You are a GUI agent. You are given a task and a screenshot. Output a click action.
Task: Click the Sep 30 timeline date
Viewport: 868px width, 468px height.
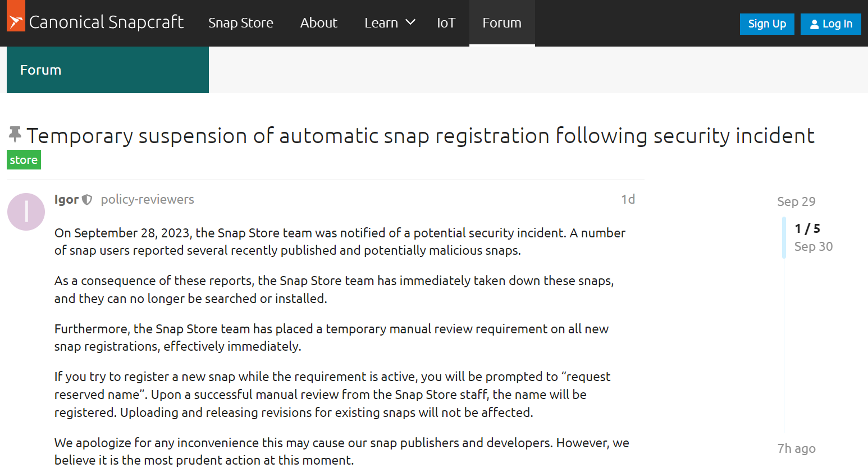tap(814, 246)
